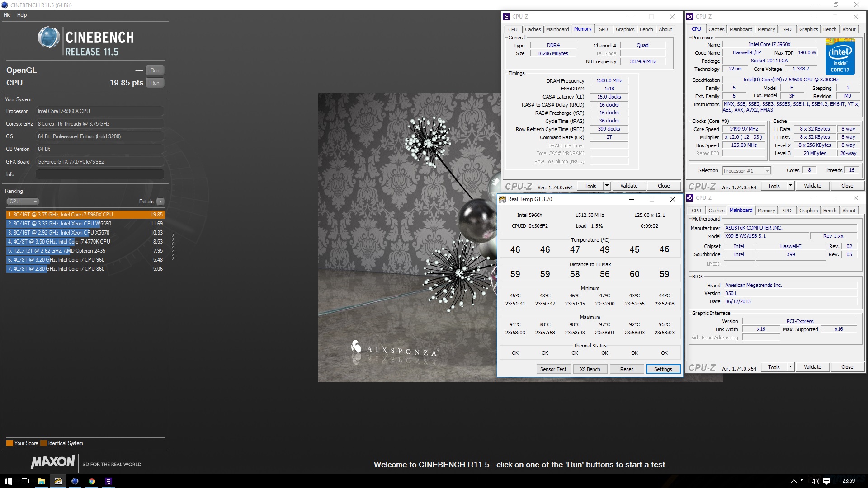Image resolution: width=868 pixels, height=488 pixels.
Task: Click Close button in CPU tab CPU-Z window
Action: coord(847,186)
